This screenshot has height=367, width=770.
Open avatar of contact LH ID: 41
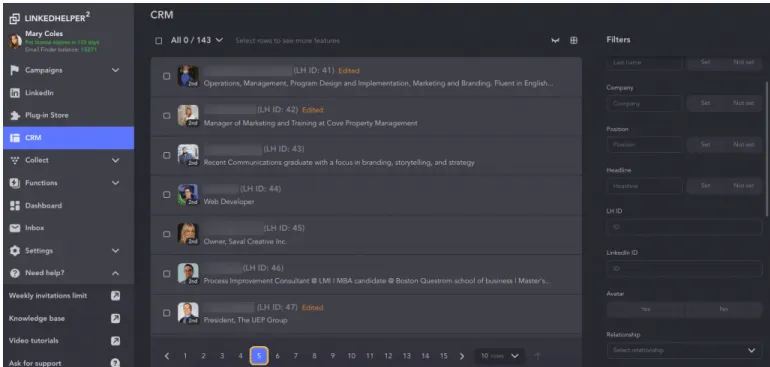click(x=188, y=76)
